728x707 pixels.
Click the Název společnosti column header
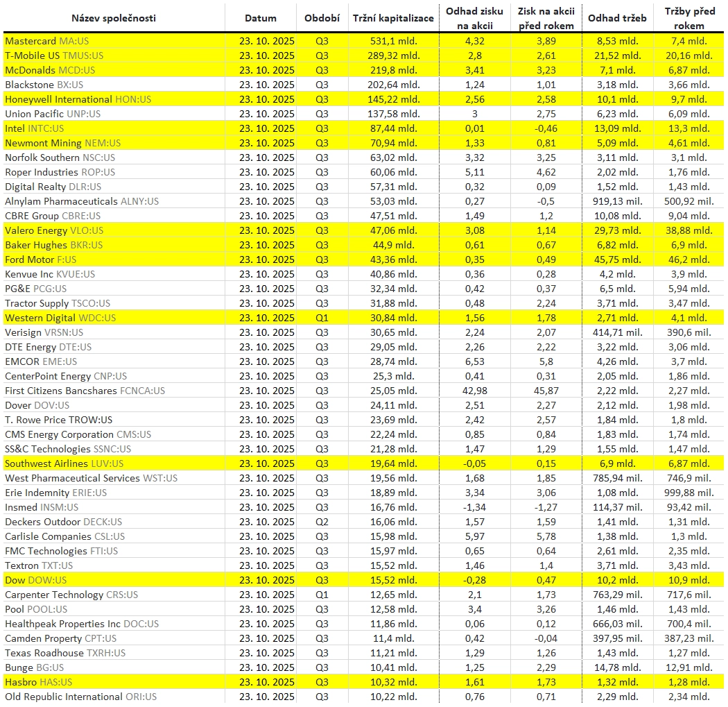114,18
